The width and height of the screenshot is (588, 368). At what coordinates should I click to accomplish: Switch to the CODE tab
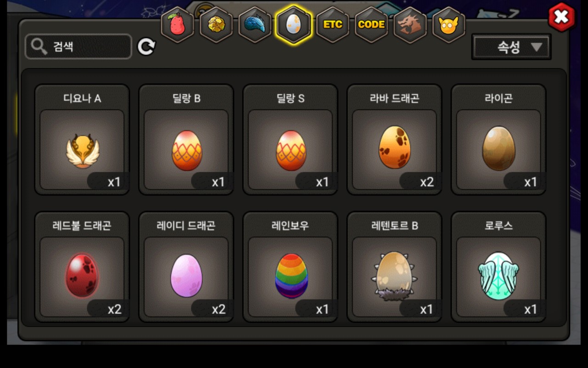pyautogui.click(x=371, y=25)
